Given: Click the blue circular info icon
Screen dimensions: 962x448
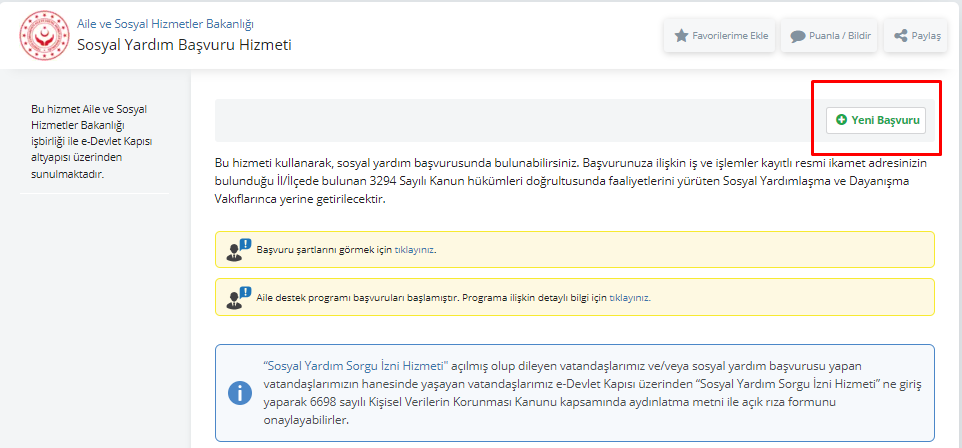Looking at the screenshot, I should tap(240, 393).
